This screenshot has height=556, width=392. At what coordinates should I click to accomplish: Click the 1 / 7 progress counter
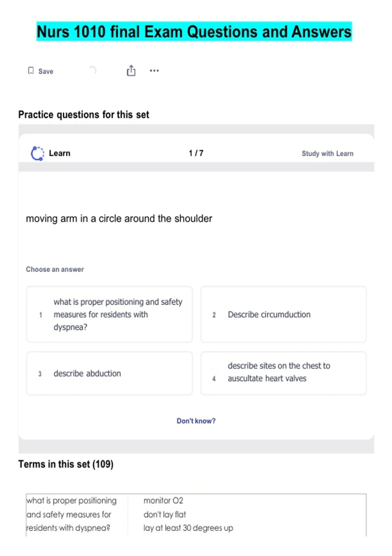pos(196,153)
